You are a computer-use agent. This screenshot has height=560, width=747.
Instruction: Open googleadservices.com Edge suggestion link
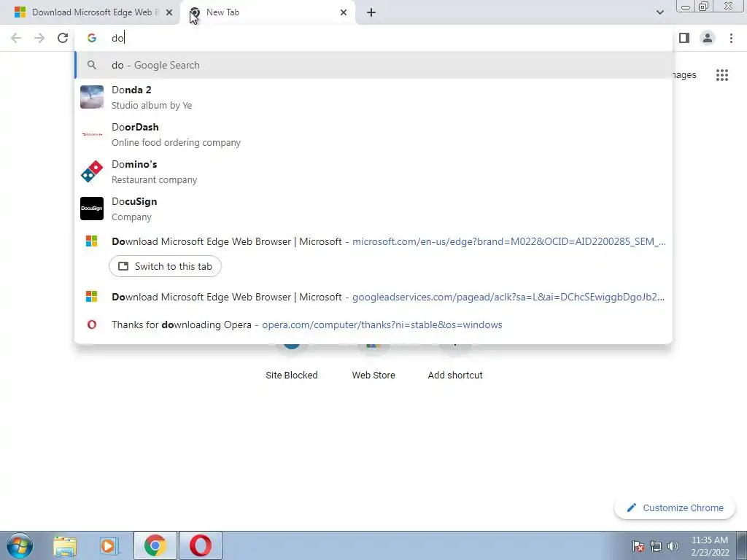[508, 297]
